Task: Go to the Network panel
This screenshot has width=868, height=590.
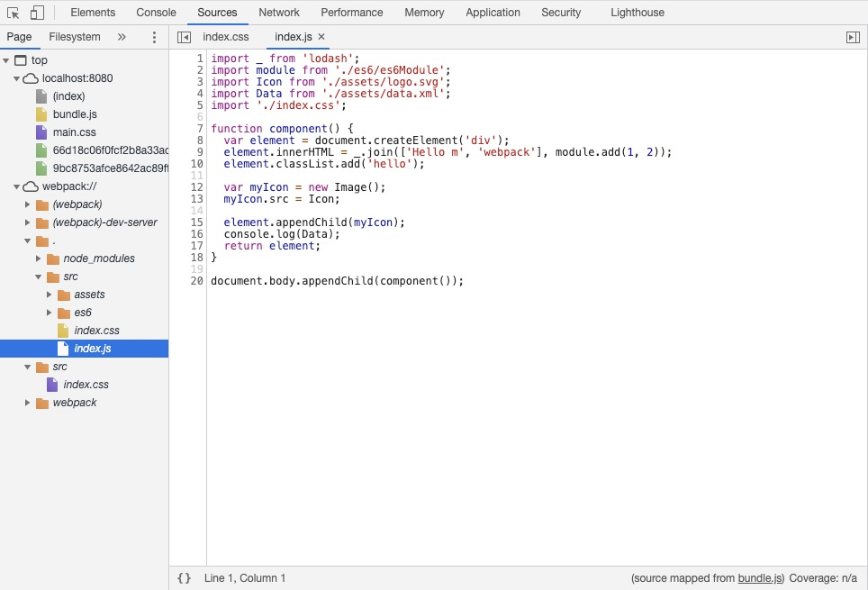Action: [279, 13]
